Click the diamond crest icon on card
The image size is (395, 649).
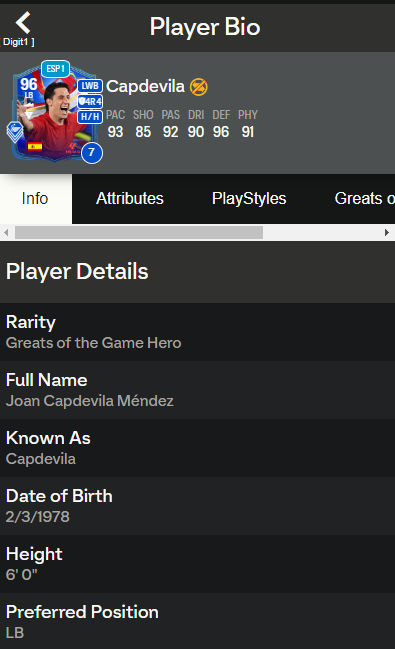(x=15, y=132)
